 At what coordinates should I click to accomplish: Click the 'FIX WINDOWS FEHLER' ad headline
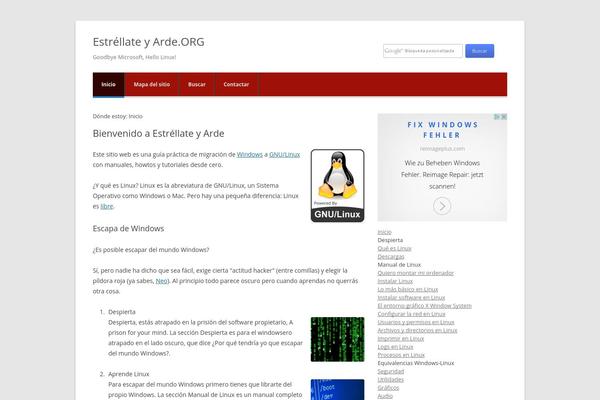coord(442,130)
